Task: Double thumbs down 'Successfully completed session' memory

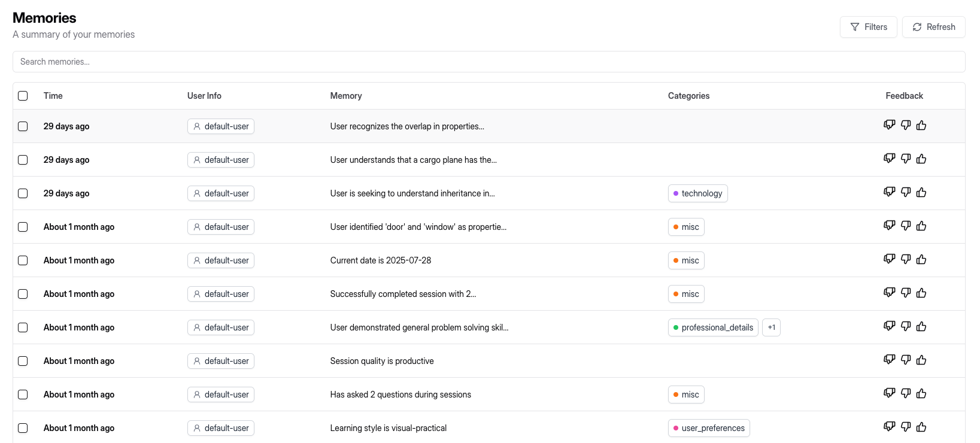Action: click(890, 293)
